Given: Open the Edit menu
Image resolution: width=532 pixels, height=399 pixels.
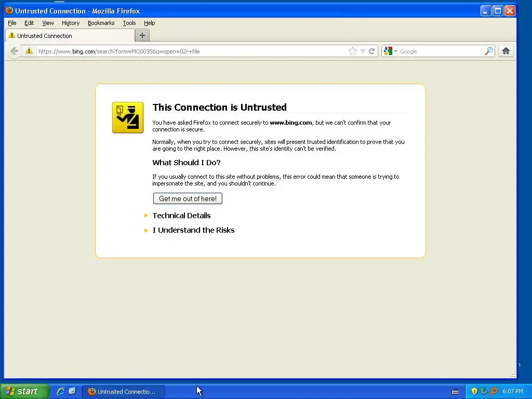Looking at the screenshot, I should pos(29,23).
